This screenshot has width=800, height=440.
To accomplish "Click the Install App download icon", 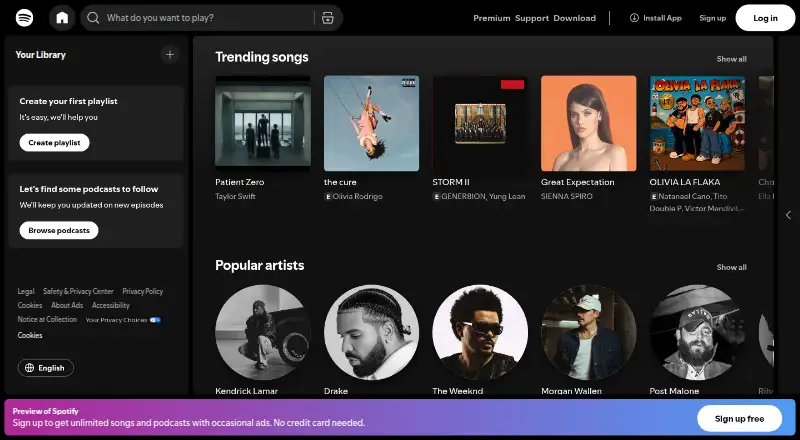I will pyautogui.click(x=634, y=18).
